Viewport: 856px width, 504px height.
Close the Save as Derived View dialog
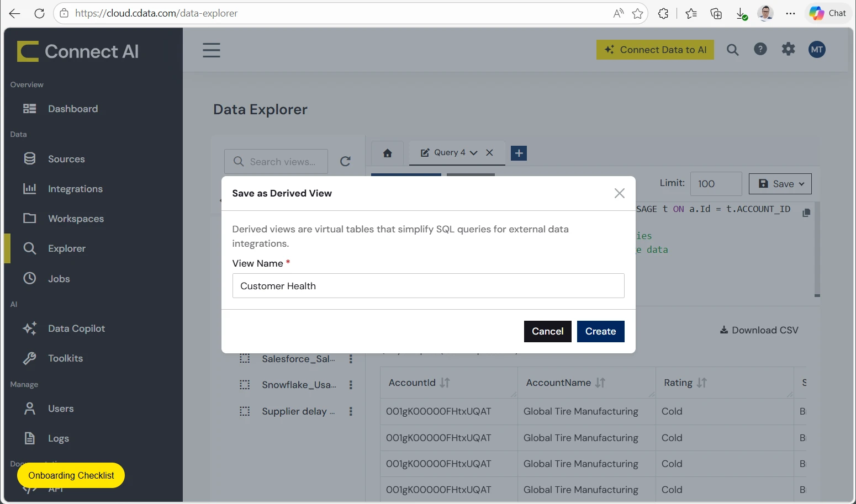(x=620, y=193)
